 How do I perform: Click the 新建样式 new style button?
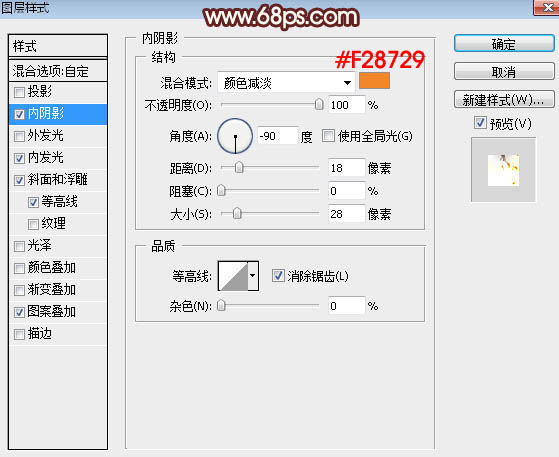(x=504, y=100)
